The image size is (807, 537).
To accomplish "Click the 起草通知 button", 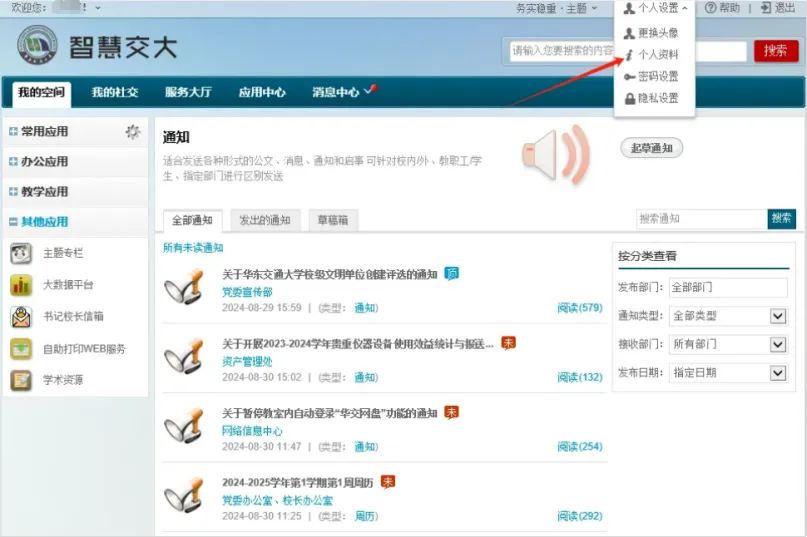I will [x=652, y=148].
